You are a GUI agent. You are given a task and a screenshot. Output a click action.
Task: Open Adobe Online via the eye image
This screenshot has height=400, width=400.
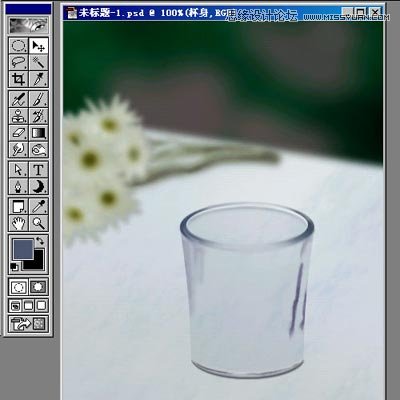[29, 25]
